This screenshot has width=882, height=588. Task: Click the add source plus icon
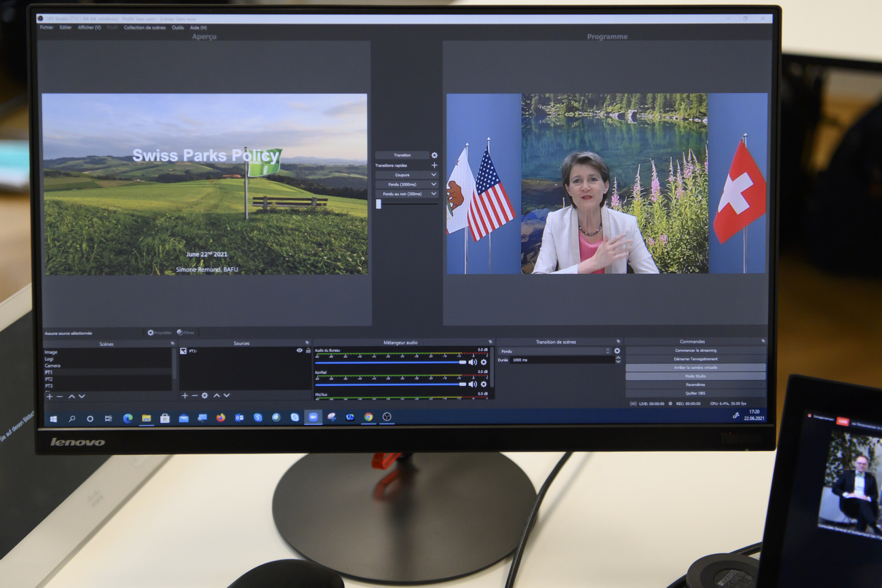185,395
